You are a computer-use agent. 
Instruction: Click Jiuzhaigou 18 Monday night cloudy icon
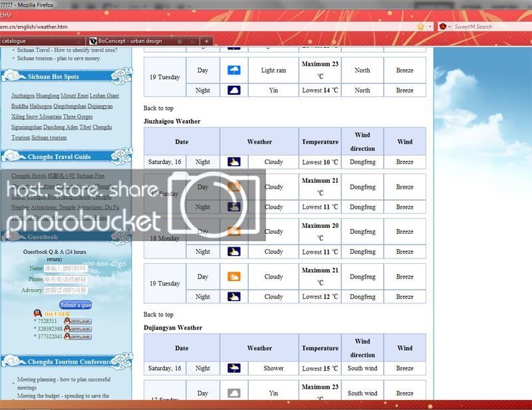pos(234,252)
